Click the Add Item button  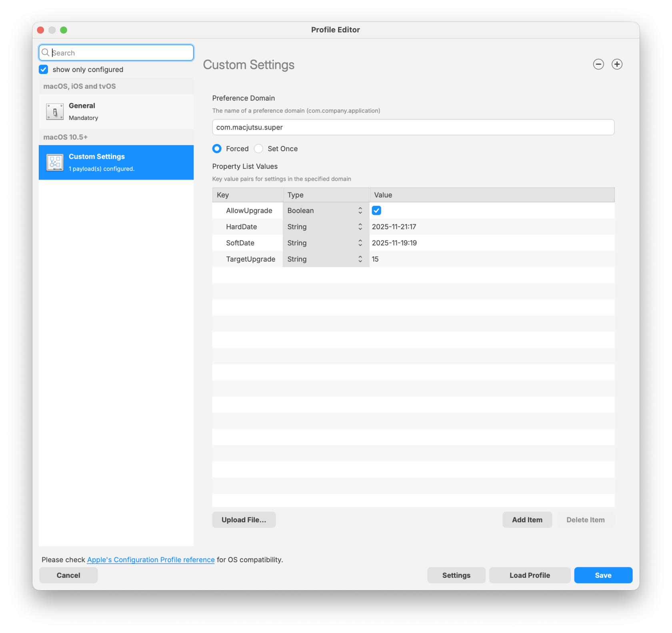pyautogui.click(x=527, y=520)
